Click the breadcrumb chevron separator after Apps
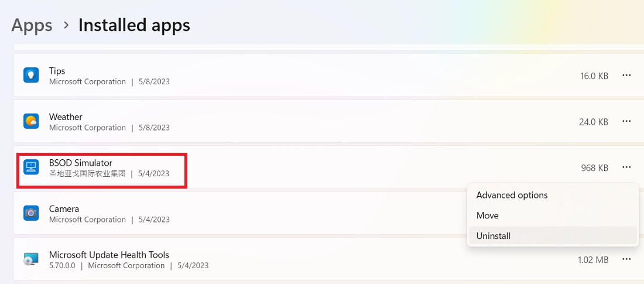 pyautogui.click(x=66, y=26)
